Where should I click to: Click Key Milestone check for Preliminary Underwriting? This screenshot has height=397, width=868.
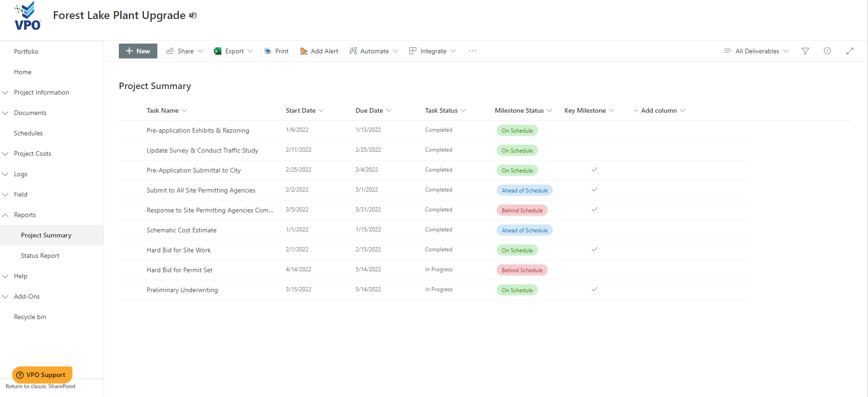pyautogui.click(x=594, y=289)
